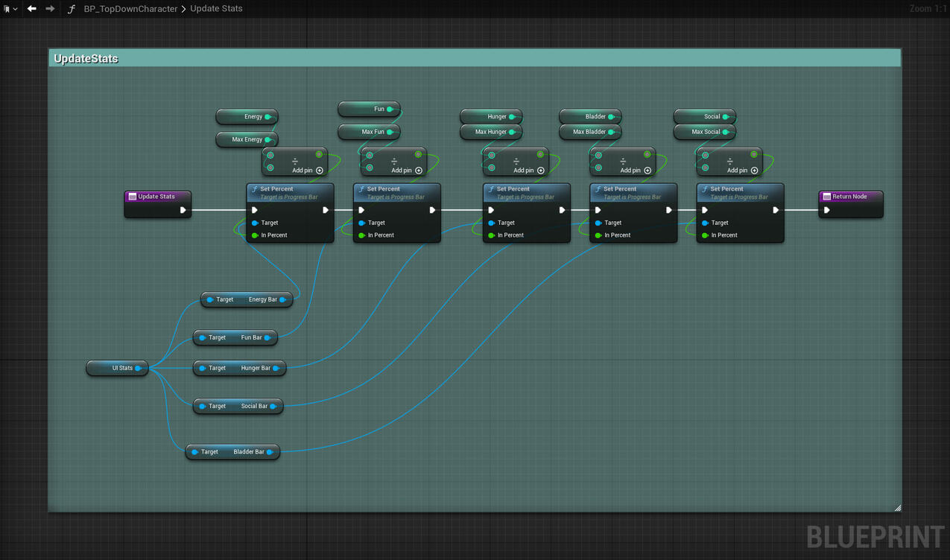Click the back navigation arrow
The width and height of the screenshot is (950, 560).
click(x=31, y=9)
